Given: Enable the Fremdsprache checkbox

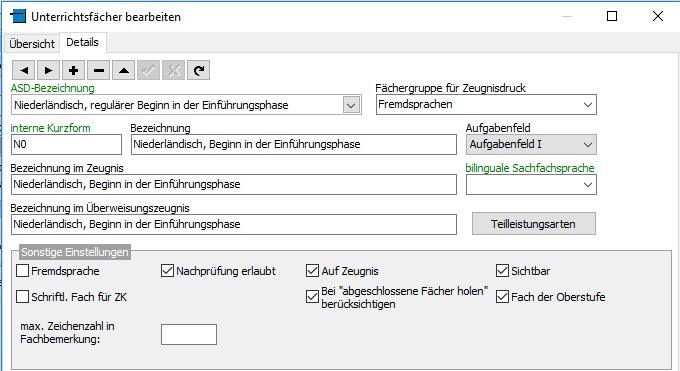Looking at the screenshot, I should pos(22,271).
